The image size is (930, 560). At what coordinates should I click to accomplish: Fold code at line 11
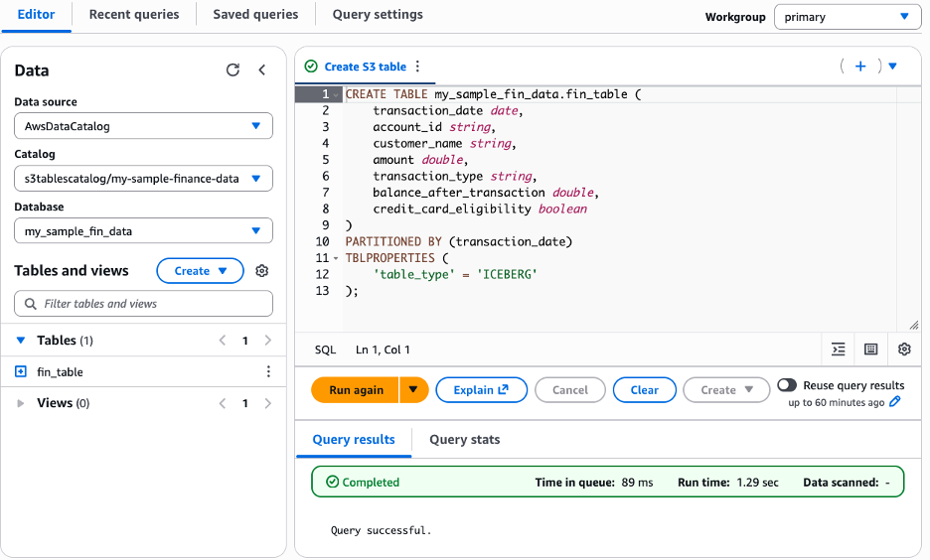336,258
